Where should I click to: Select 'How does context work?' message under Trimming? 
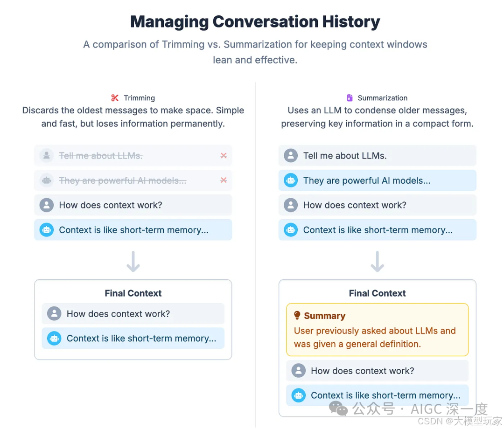tap(133, 205)
